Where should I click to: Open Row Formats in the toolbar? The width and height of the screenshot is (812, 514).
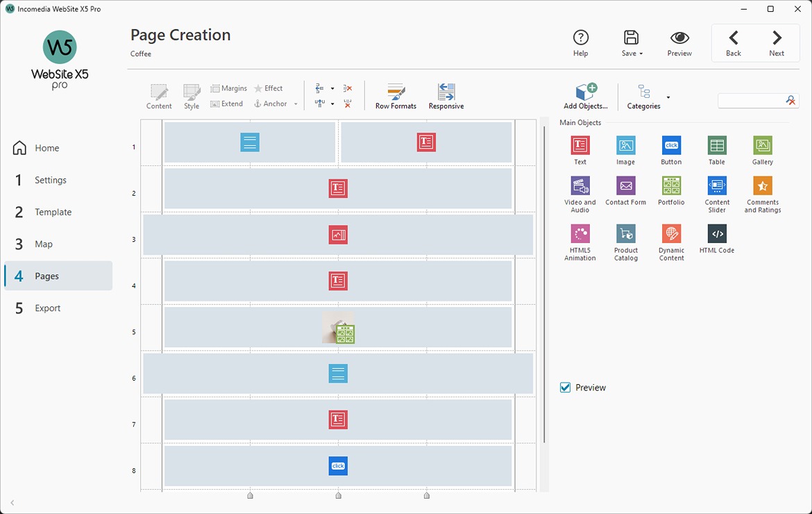pos(396,95)
